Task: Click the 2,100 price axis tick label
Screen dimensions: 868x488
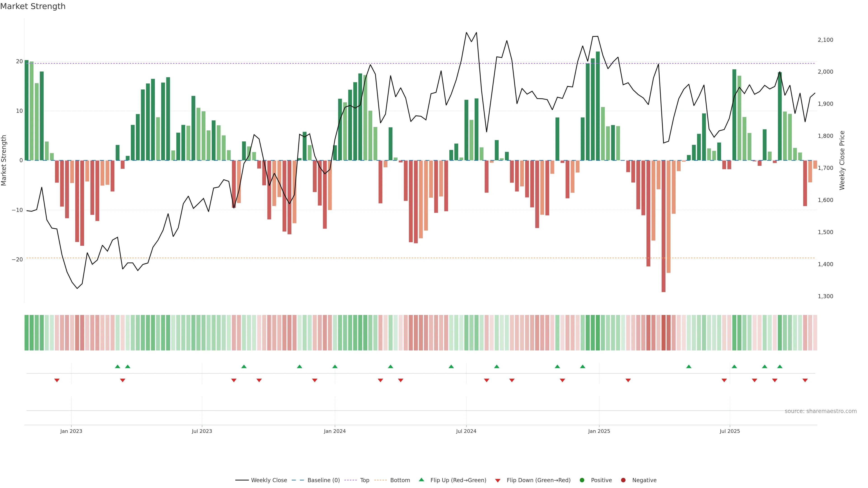Action: click(825, 40)
